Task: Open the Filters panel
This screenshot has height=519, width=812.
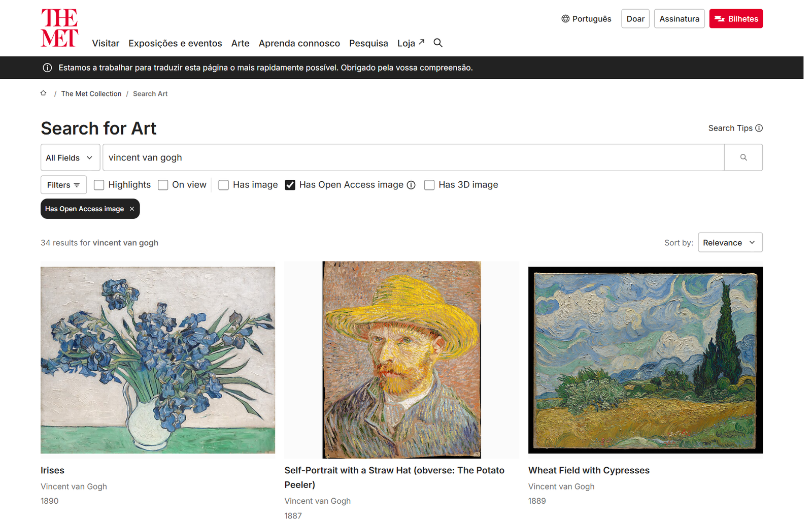Action: tap(63, 185)
